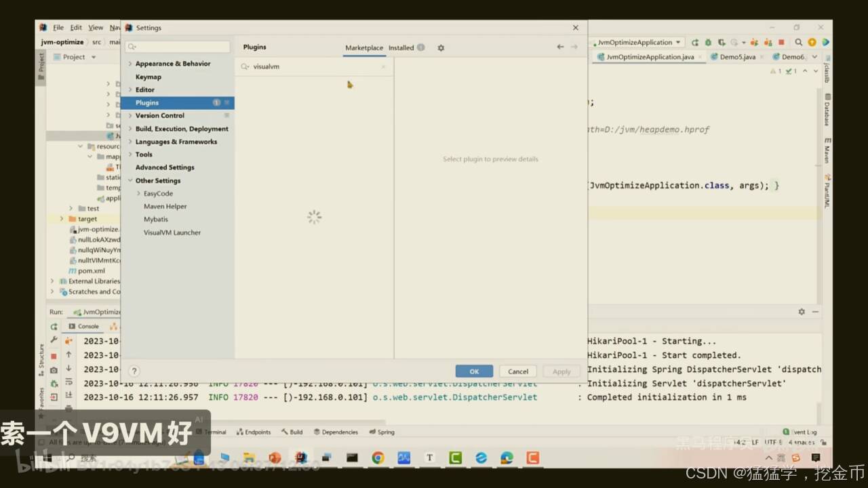
Task: Expand the Appearance & Behavior settings node
Action: pyautogui.click(x=131, y=63)
